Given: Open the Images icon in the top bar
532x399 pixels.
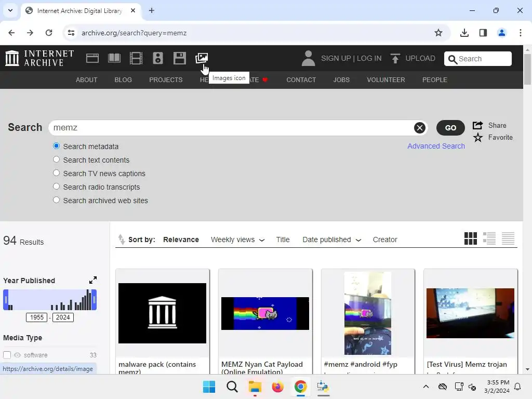Looking at the screenshot, I should point(202,58).
